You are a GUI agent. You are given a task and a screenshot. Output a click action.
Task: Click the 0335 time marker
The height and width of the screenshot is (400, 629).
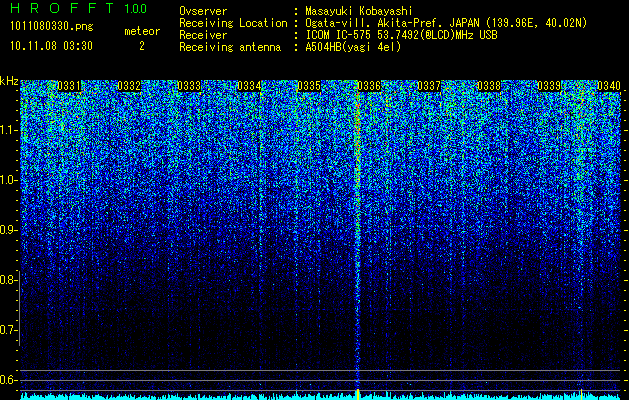pos(309,86)
